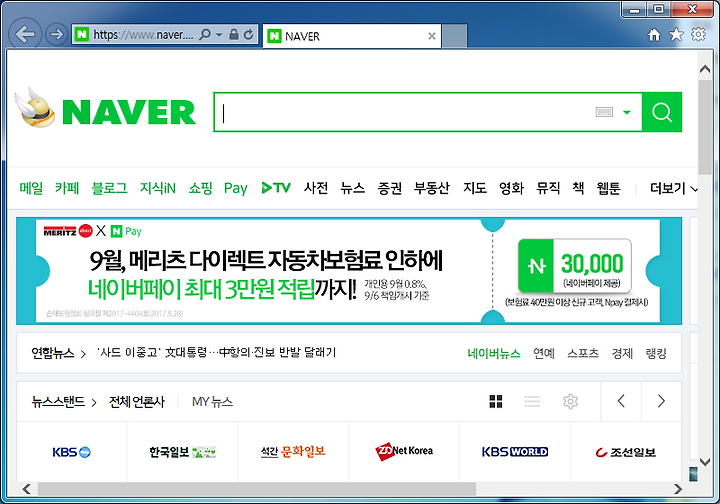Open 한국일보 publisher logo
The width and height of the screenshot is (720, 504).
[x=182, y=452]
